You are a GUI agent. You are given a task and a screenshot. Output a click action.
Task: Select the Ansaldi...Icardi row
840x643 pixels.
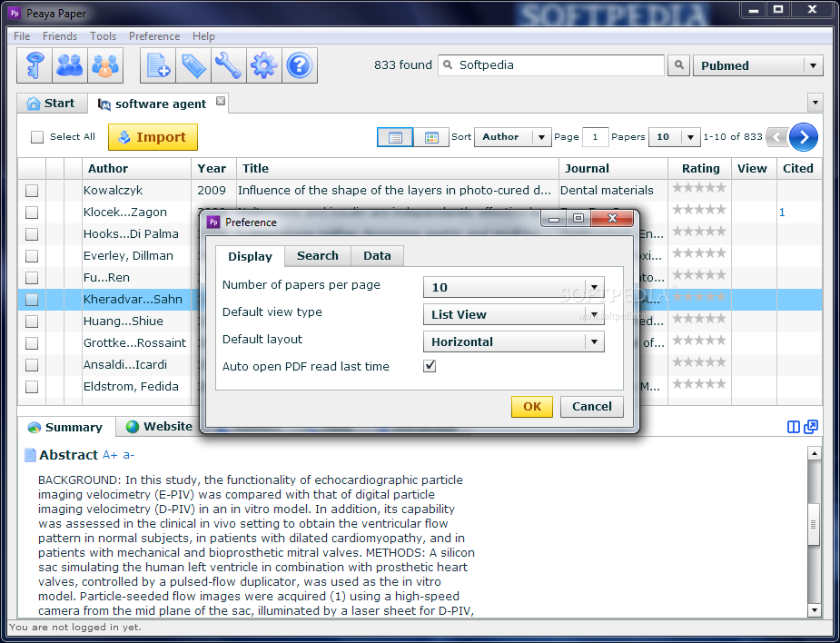coord(420,365)
